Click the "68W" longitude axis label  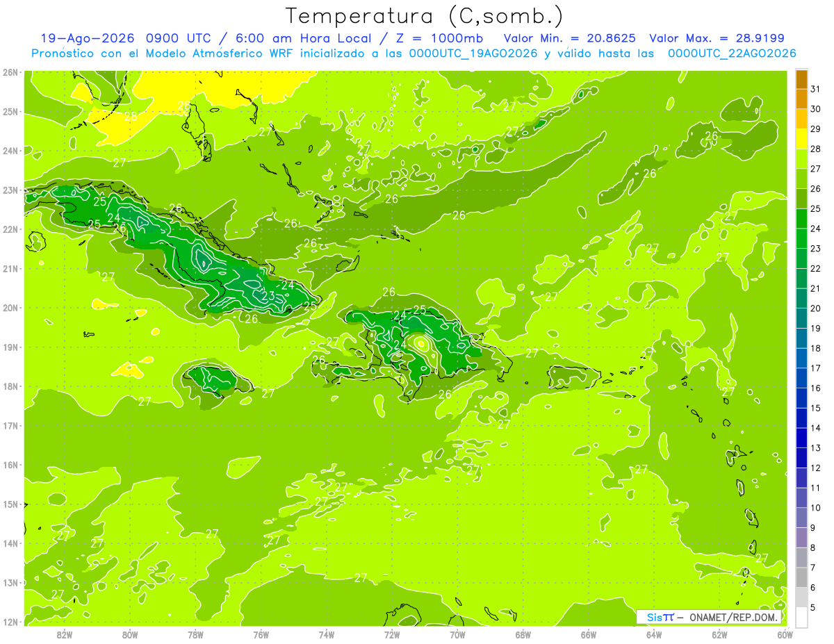coord(523,634)
